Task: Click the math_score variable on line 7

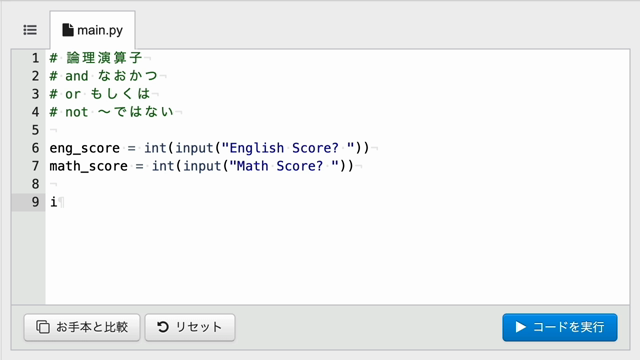Action: click(89, 166)
